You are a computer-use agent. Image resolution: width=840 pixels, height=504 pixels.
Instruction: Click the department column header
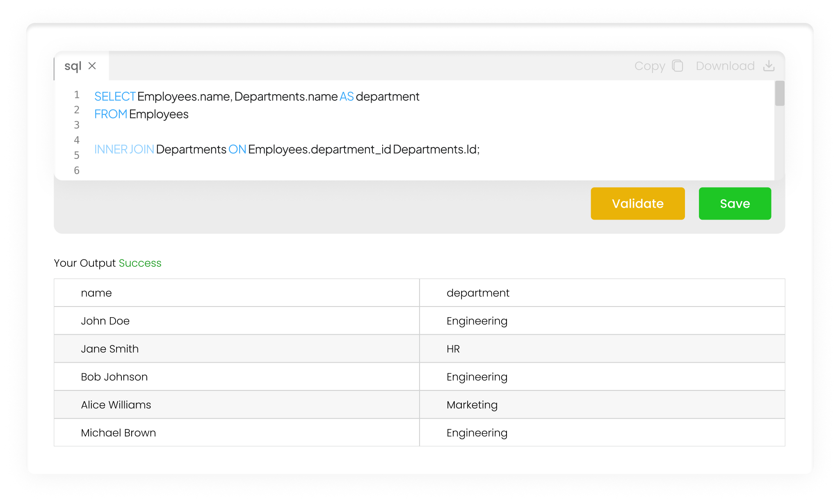pyautogui.click(x=602, y=293)
